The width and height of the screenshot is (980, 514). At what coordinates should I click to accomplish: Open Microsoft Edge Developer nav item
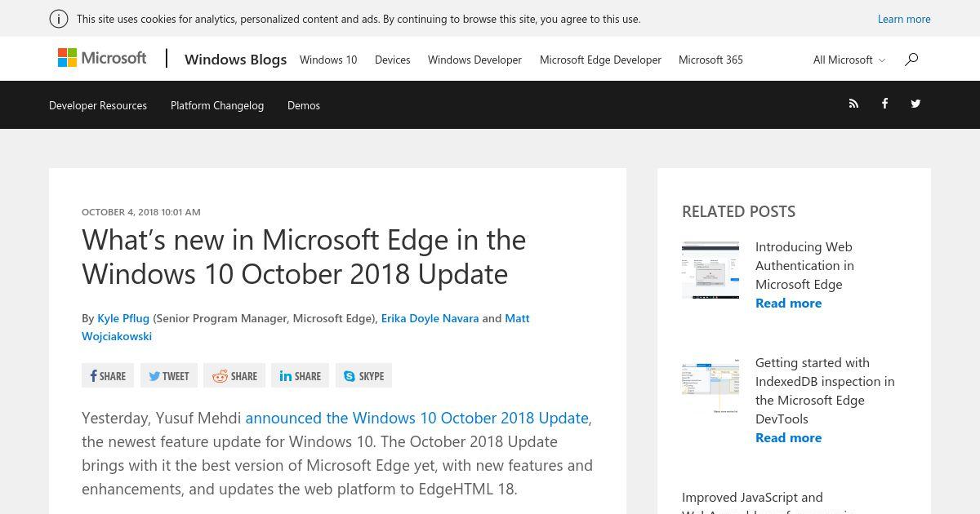[600, 60]
